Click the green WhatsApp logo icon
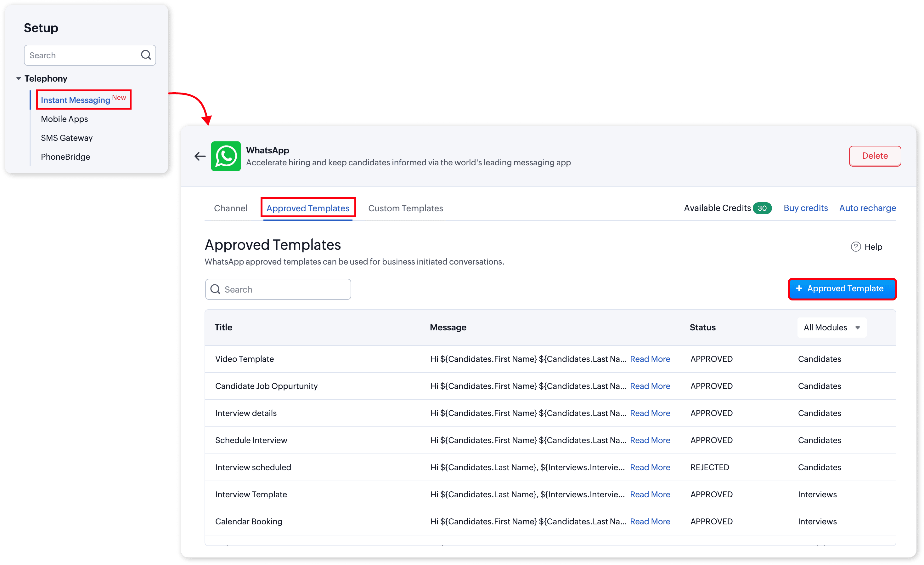The width and height of the screenshot is (924, 565). (226, 156)
